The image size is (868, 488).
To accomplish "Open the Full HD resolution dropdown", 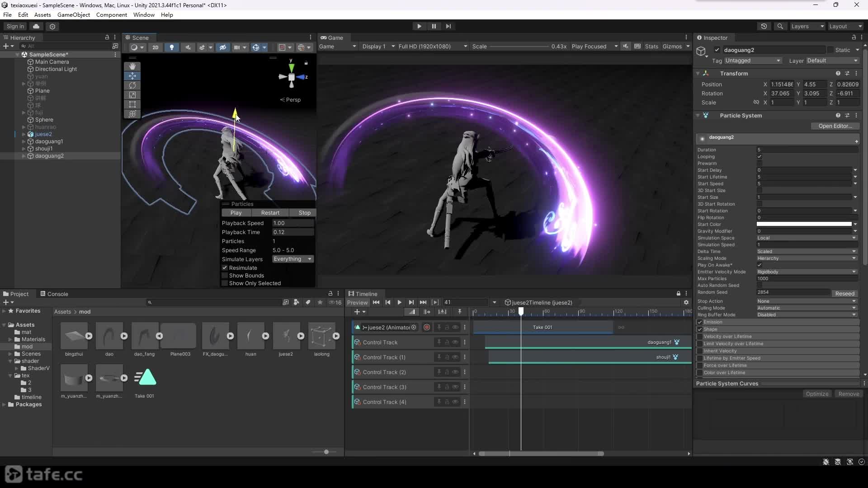I will [433, 47].
